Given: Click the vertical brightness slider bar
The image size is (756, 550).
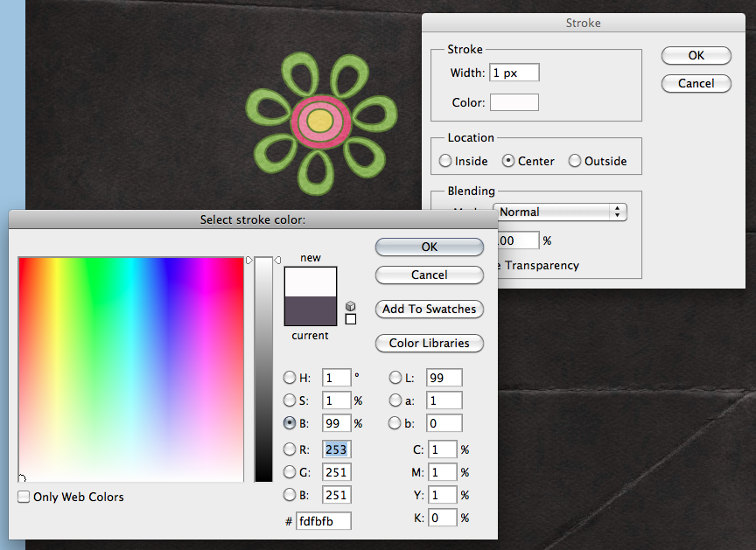Looking at the screenshot, I should (263, 369).
